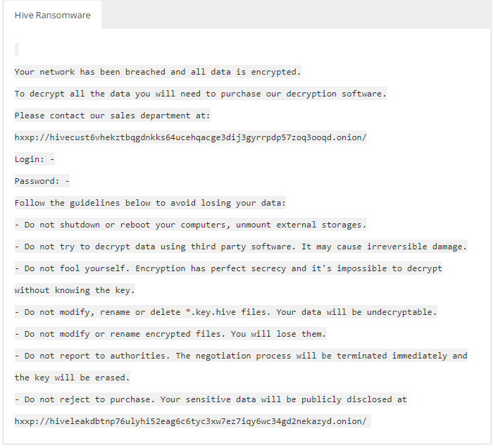
Task: Click the hivecust onion address text
Action: (x=190, y=137)
